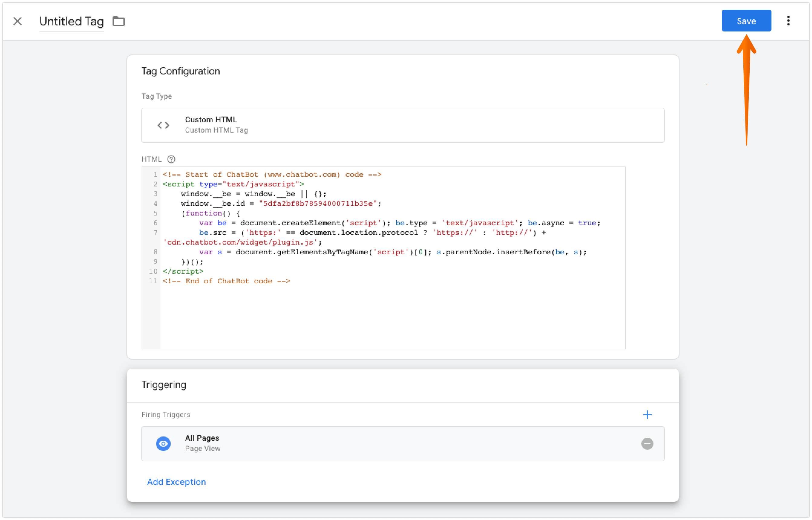Remove the All Pages trigger via minus icon
Image resolution: width=812 pixels, height=520 pixels.
[x=647, y=443]
